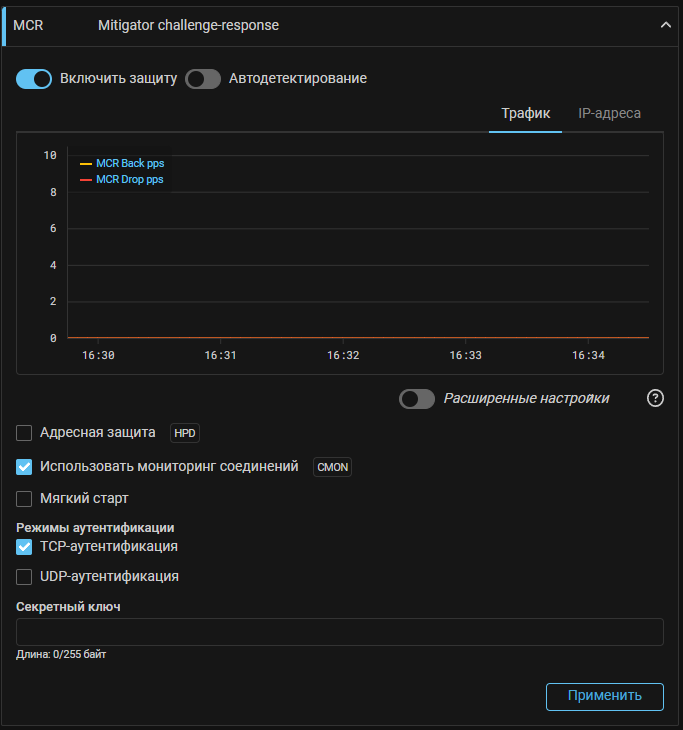Collapse the MCR panel with chevron
The image size is (683, 730).
click(666, 26)
